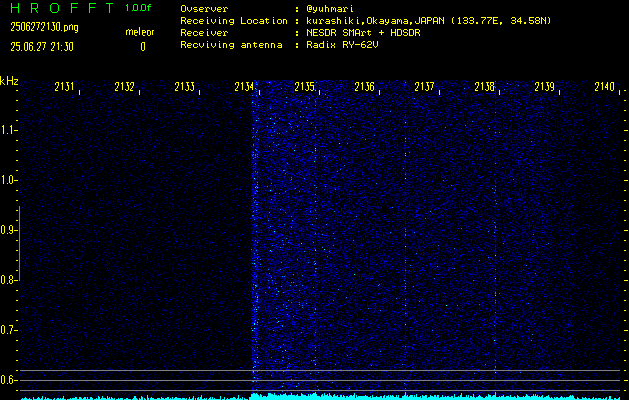The image size is (629, 400).
Task: Click the NESDR SMArt + HDSDR receiver text
Action: pyautogui.click(x=363, y=33)
